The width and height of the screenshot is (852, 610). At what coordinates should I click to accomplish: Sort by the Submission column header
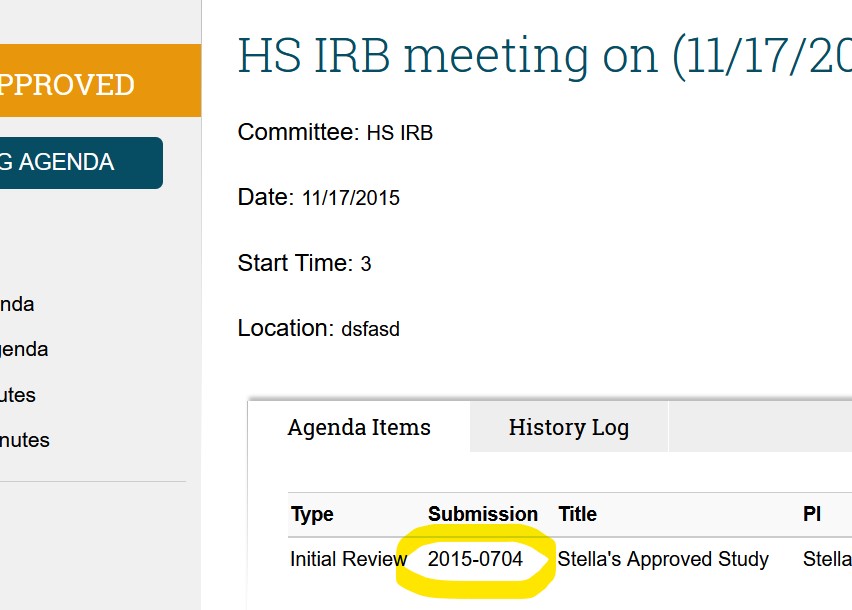coord(482,514)
